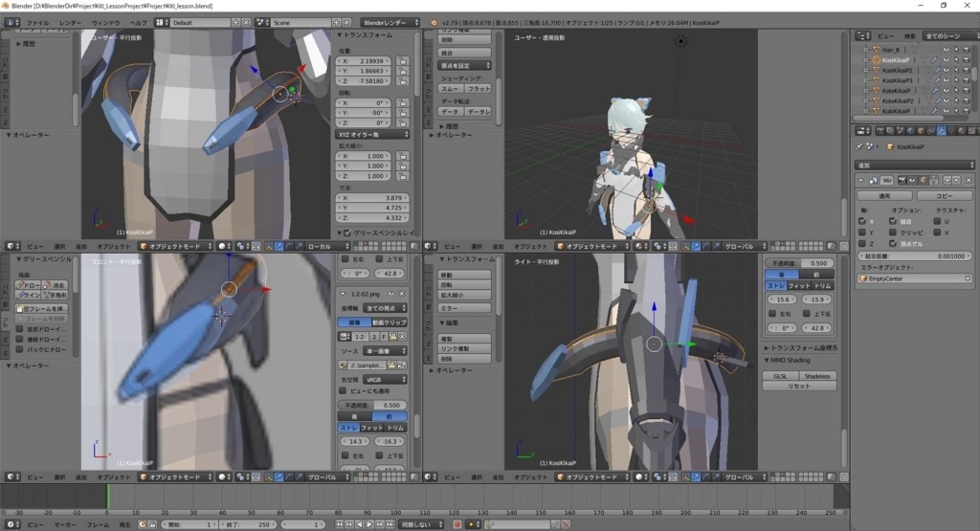980x531 pixels.
Task: Jump to the timeline end frame
Action: click(x=390, y=524)
